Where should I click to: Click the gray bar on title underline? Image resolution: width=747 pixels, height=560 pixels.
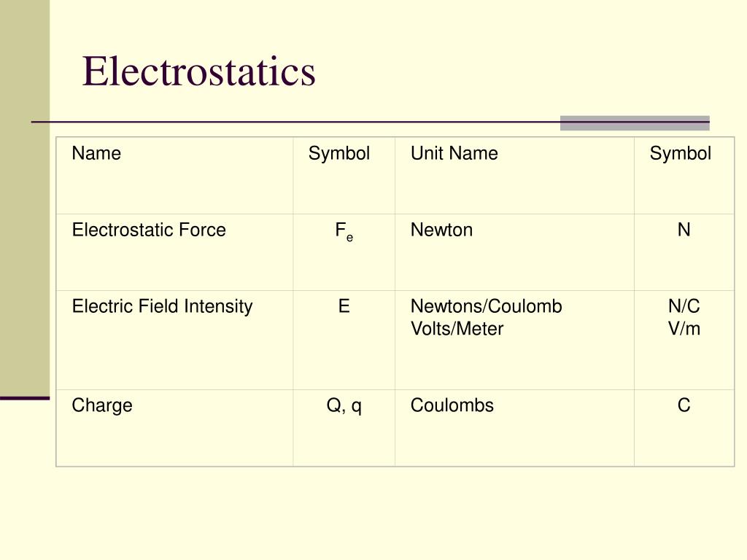coord(635,122)
